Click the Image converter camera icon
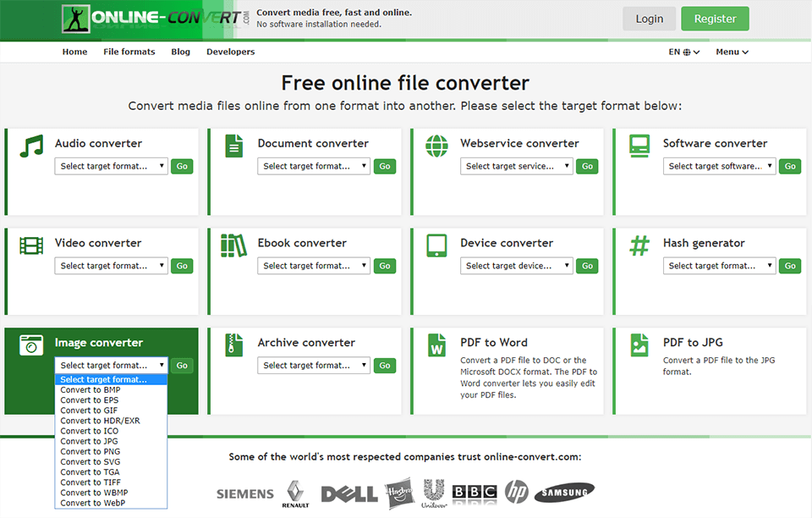This screenshot has width=812, height=518. pyautogui.click(x=30, y=344)
